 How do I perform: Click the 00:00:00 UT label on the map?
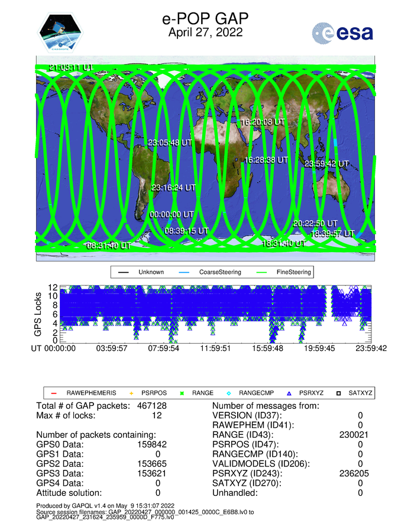pyautogui.click(x=171, y=214)
